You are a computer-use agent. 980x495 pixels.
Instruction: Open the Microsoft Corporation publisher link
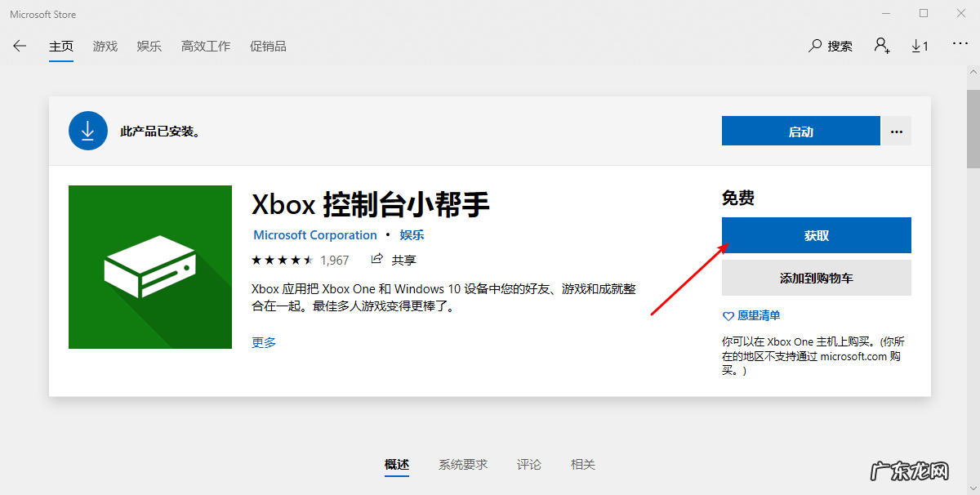click(x=314, y=234)
